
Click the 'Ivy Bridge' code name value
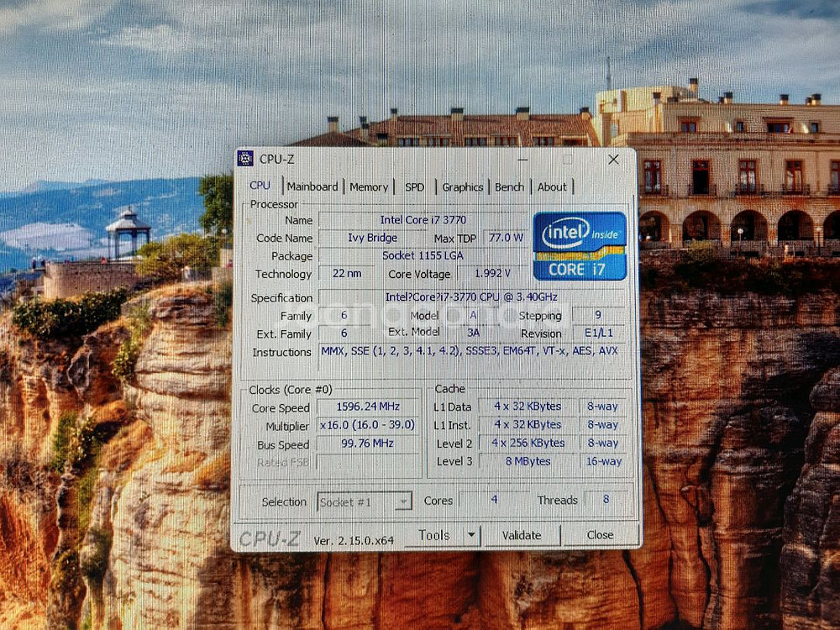[x=373, y=238]
